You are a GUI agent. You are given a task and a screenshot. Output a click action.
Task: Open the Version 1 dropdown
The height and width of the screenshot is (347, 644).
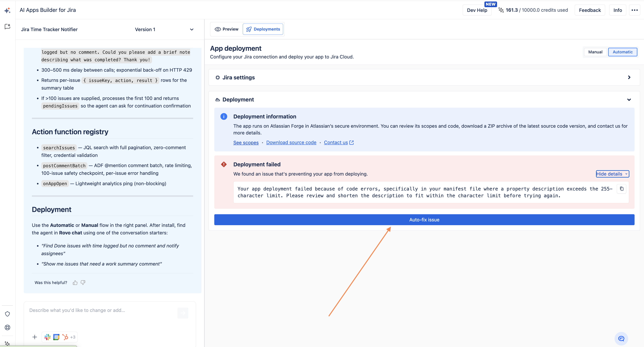(x=164, y=29)
